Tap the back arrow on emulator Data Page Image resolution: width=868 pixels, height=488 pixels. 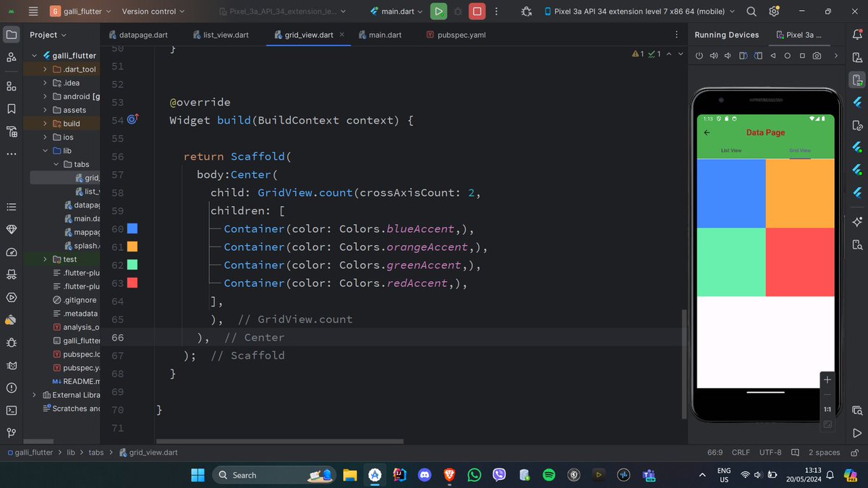pyautogui.click(x=707, y=132)
